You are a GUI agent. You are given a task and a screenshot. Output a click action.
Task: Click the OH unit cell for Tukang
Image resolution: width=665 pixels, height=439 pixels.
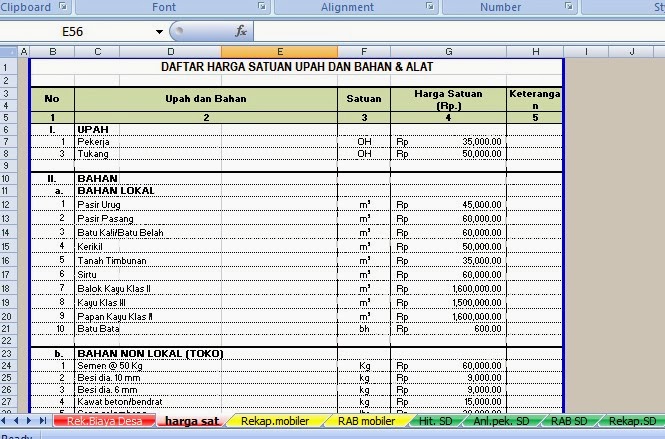[364, 154]
